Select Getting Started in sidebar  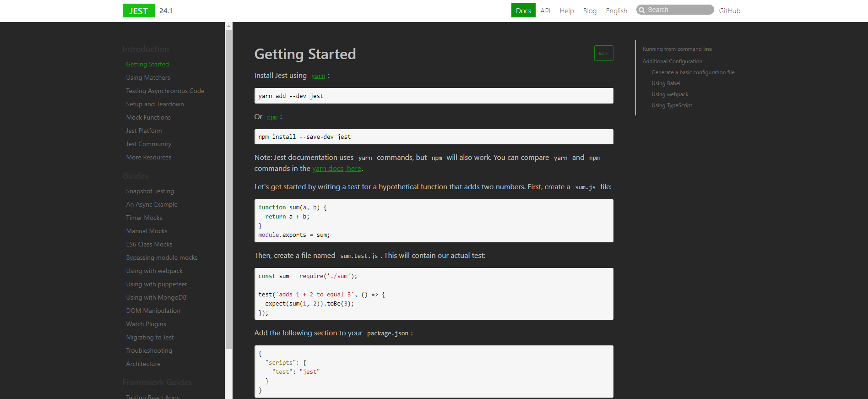pyautogui.click(x=147, y=64)
